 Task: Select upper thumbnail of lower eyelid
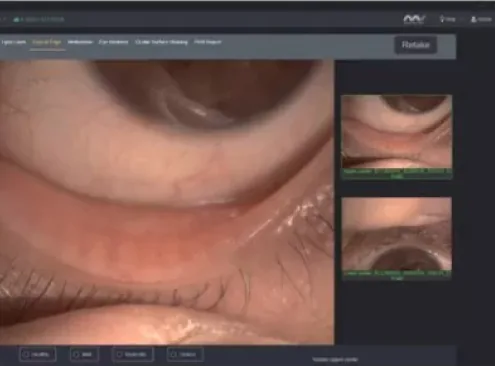coord(396,132)
